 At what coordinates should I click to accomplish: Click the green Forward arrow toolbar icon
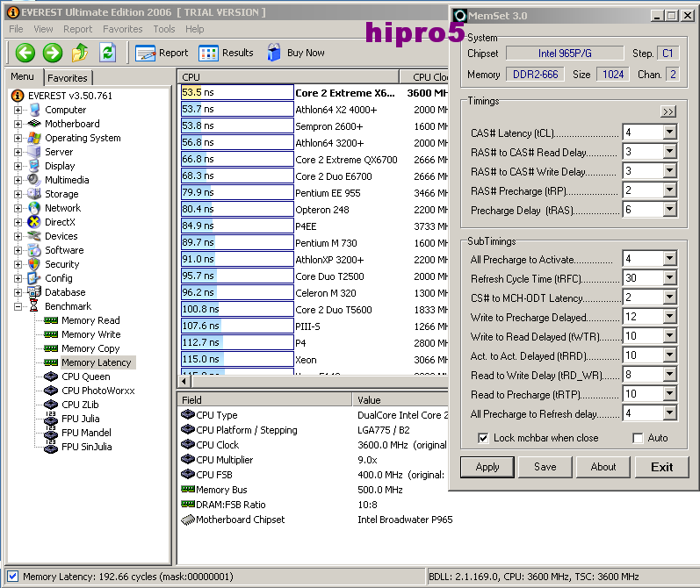(x=53, y=53)
